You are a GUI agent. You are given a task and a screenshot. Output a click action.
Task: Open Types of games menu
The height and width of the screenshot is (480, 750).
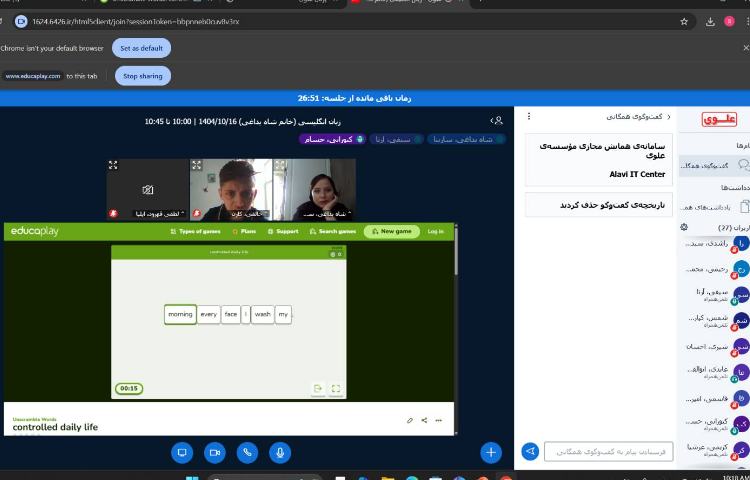tap(195, 231)
